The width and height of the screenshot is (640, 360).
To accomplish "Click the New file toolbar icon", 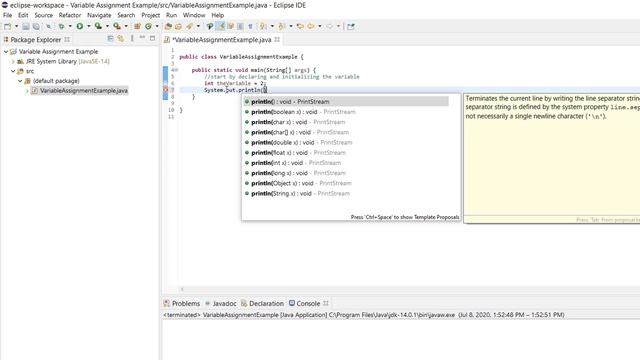I will click(7, 27).
